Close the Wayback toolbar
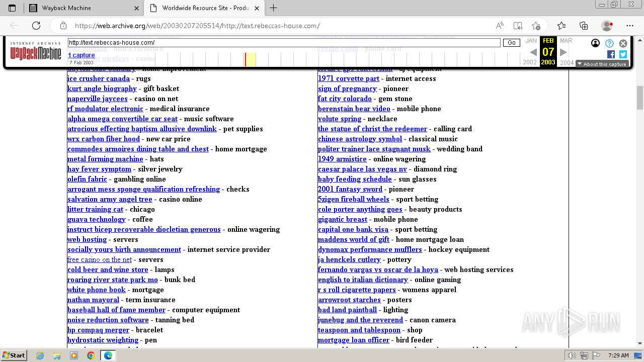The width and height of the screenshot is (644, 362). (623, 43)
